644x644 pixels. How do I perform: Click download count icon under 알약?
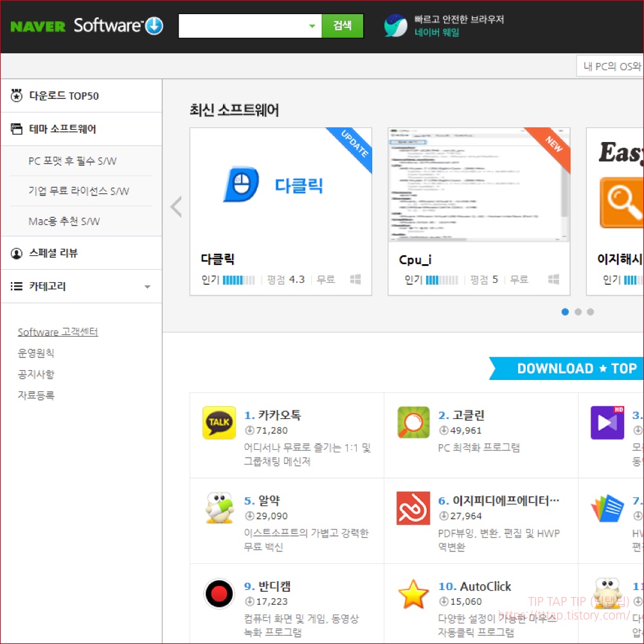tap(249, 515)
